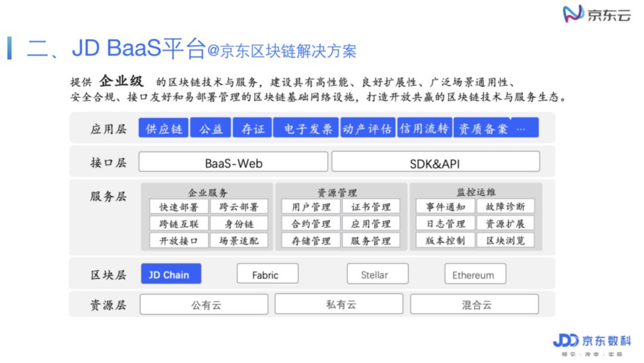The width and height of the screenshot is (644, 363).
Task: Click the ellipsis in application layer
Action: (x=521, y=129)
